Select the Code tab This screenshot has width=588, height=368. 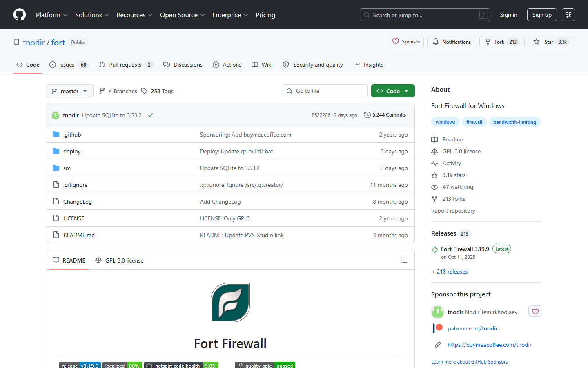[x=28, y=65]
